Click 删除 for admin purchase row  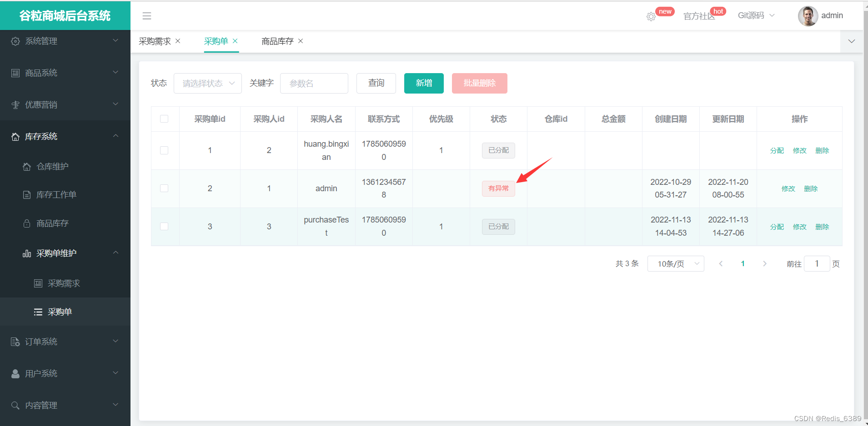811,189
